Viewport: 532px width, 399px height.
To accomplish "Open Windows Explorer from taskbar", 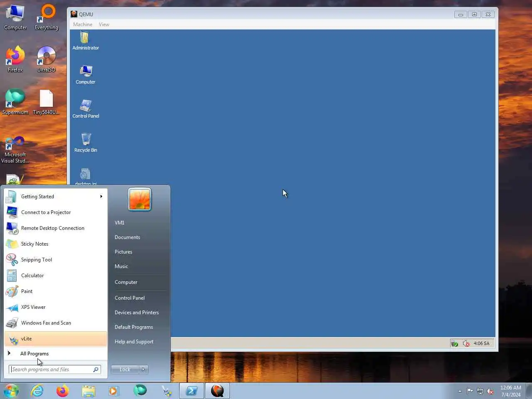I will tap(88, 391).
